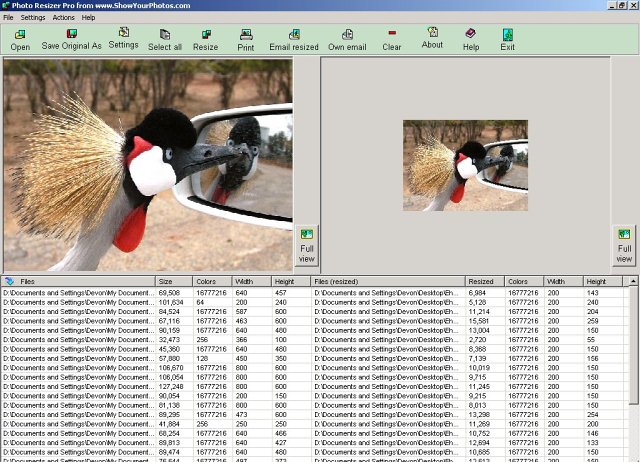This screenshot has height=462, width=640.
Task: Click the Exit toolbar icon
Action: click(x=508, y=34)
